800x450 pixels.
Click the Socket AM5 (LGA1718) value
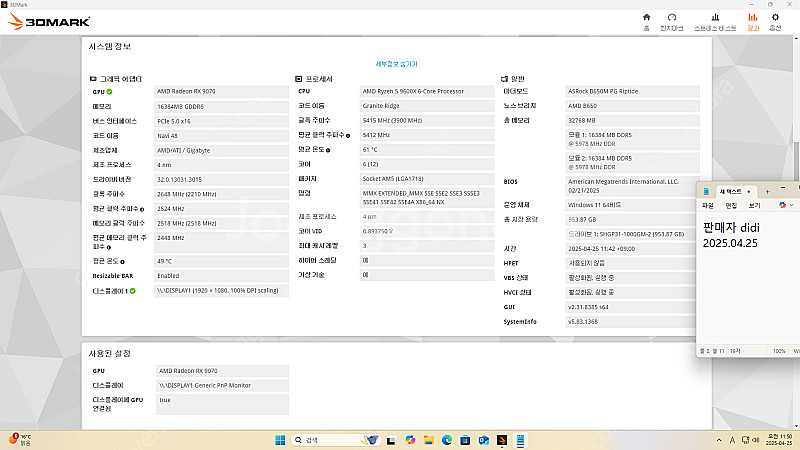(427, 179)
